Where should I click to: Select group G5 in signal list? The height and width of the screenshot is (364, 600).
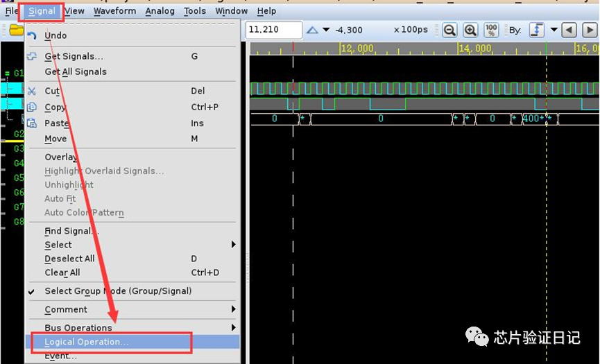click(x=18, y=177)
